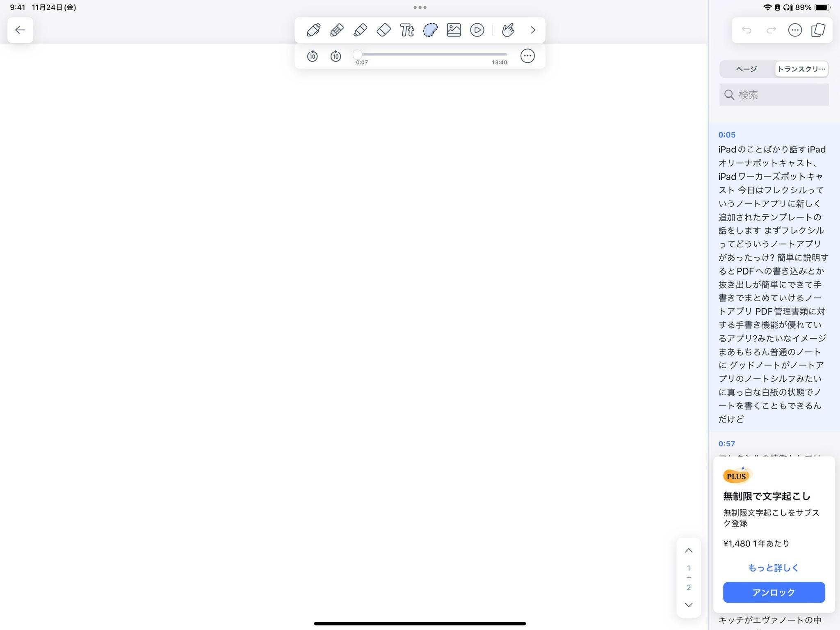Switch to the ページ tab

[x=746, y=69]
